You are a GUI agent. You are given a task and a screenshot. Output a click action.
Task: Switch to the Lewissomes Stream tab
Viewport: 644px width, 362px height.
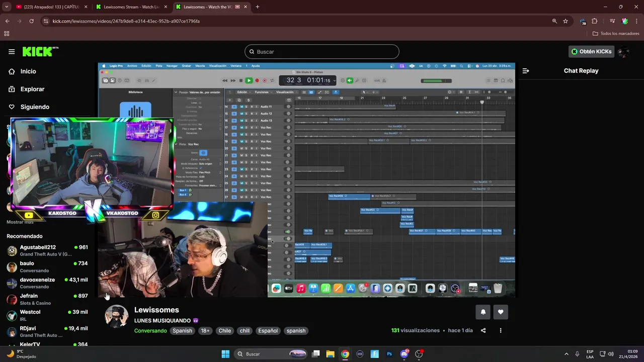[132, 7]
